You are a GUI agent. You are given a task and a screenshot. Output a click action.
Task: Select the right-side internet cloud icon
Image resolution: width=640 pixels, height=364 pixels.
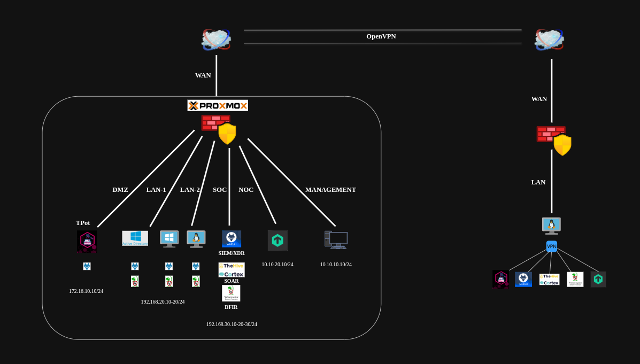pos(549,40)
